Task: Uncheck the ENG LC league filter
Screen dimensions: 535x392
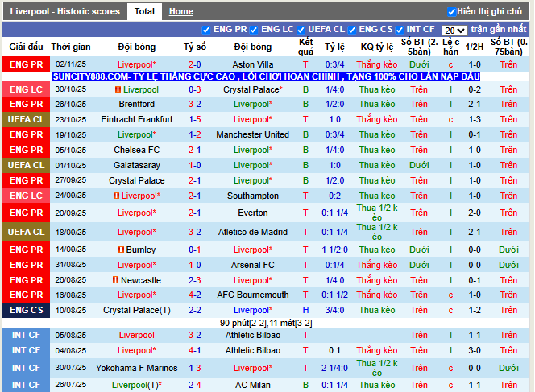Action: tap(254, 30)
